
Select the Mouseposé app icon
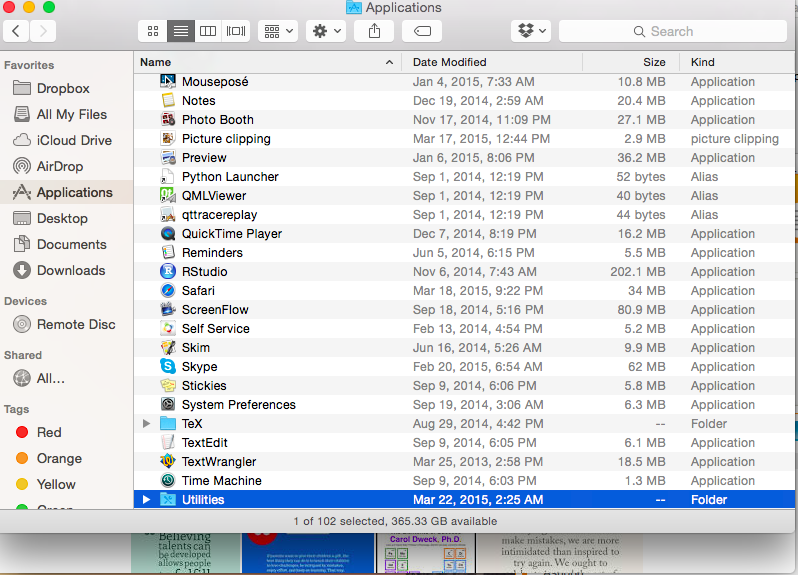coord(168,81)
